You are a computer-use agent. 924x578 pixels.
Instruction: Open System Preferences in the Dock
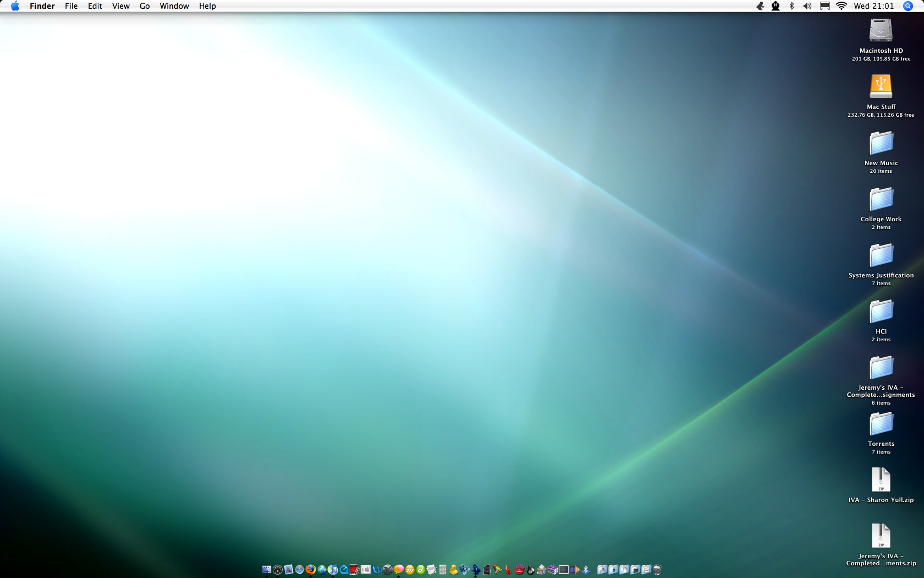coord(366,570)
